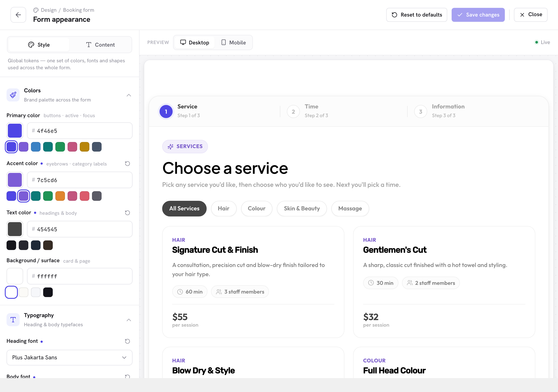Click the step 3 Information circle

point(421,112)
